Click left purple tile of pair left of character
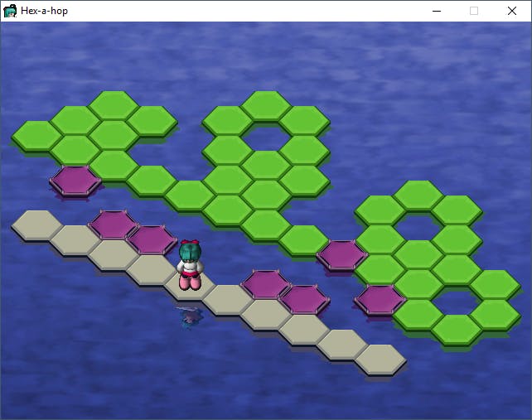 114,225
